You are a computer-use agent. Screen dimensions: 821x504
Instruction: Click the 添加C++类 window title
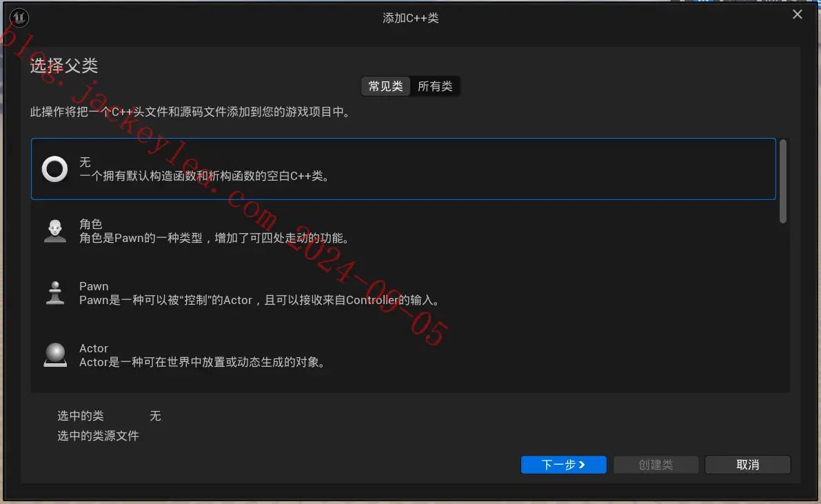pos(411,19)
